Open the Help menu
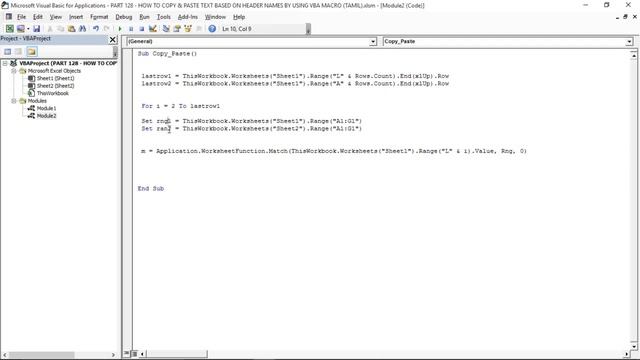 [239, 17]
